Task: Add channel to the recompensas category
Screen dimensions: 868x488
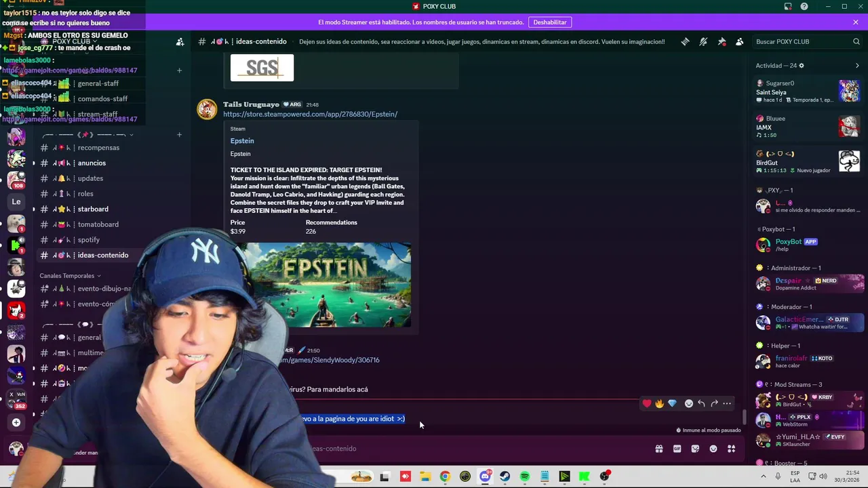Action: pos(179,135)
